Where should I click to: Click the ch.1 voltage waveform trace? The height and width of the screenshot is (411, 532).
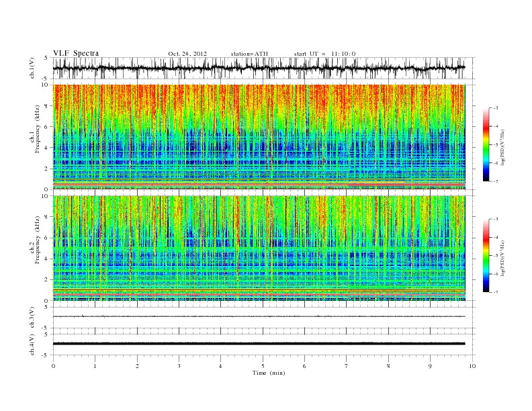[x=259, y=68]
